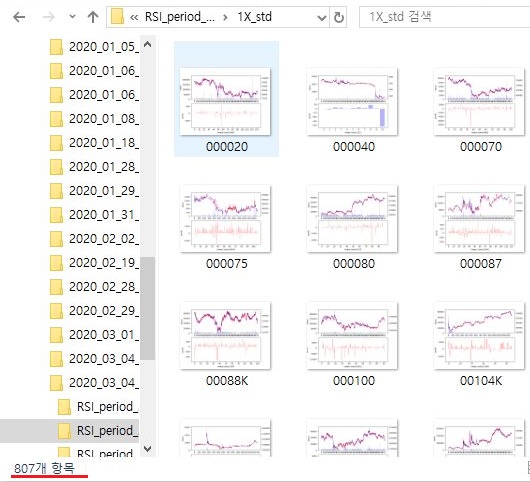Select chart thumbnail 000087
This screenshot has height=482, width=530.
pyautogui.click(x=479, y=218)
